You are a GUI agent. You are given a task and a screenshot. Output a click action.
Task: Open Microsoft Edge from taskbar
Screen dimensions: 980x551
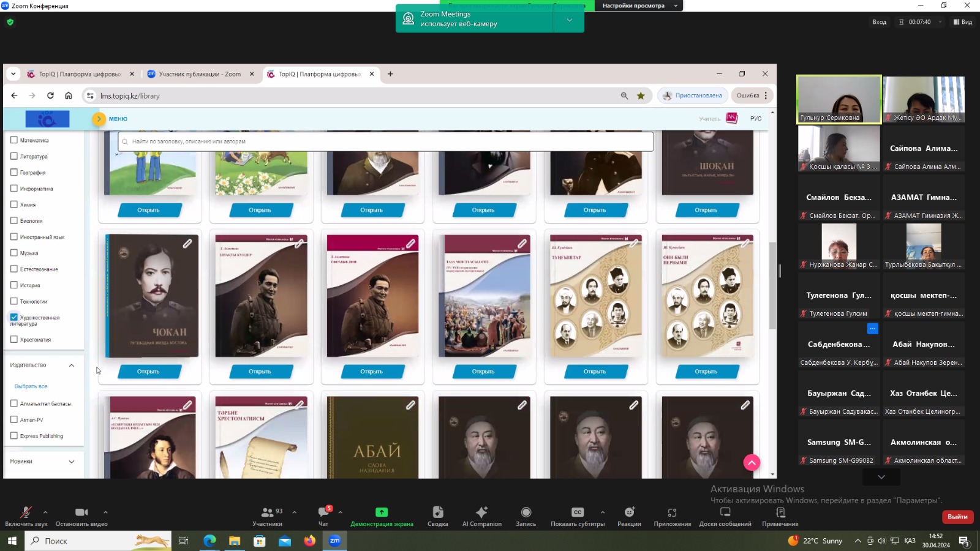point(209,541)
